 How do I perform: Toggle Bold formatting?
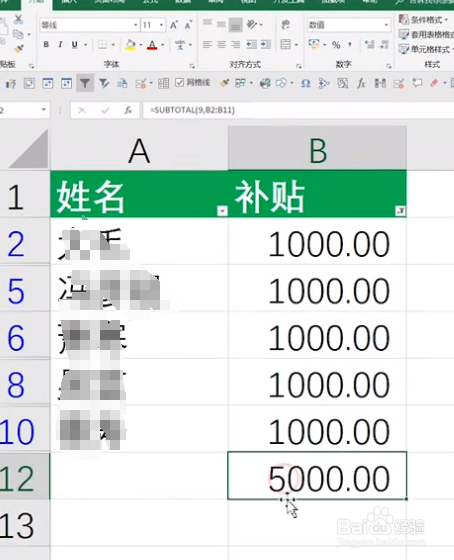[46, 45]
